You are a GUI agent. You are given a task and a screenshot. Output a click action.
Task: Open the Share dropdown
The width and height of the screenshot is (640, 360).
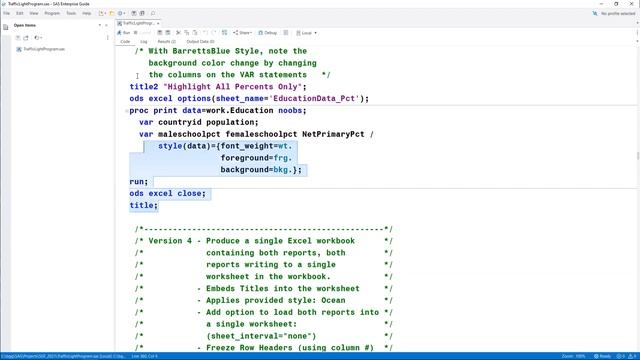click(242, 33)
